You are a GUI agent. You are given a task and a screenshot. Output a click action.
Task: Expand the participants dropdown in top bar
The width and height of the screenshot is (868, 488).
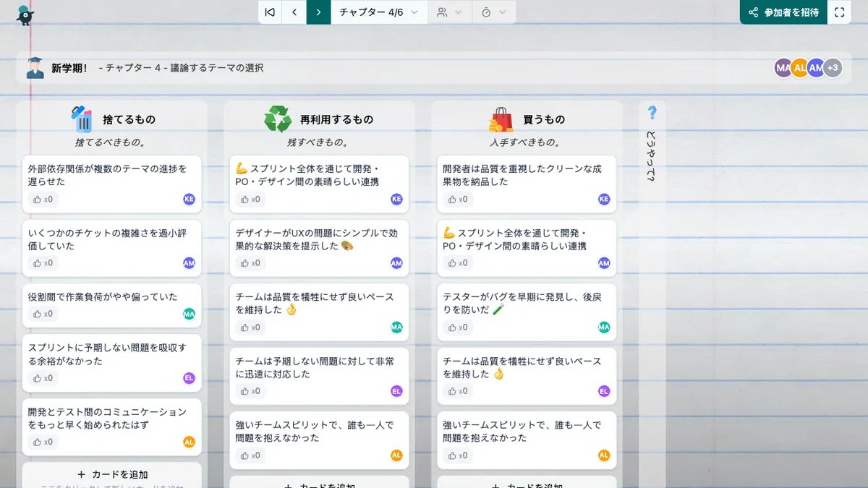449,12
